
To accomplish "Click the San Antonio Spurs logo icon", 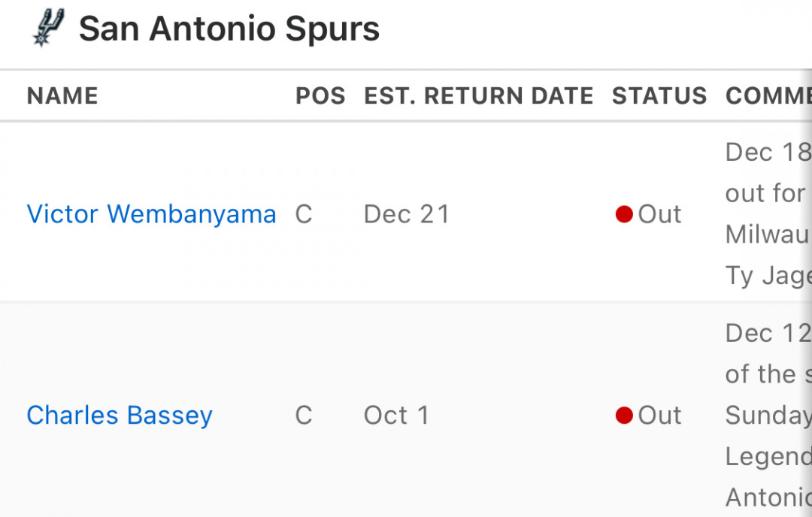I will pos(49,28).
